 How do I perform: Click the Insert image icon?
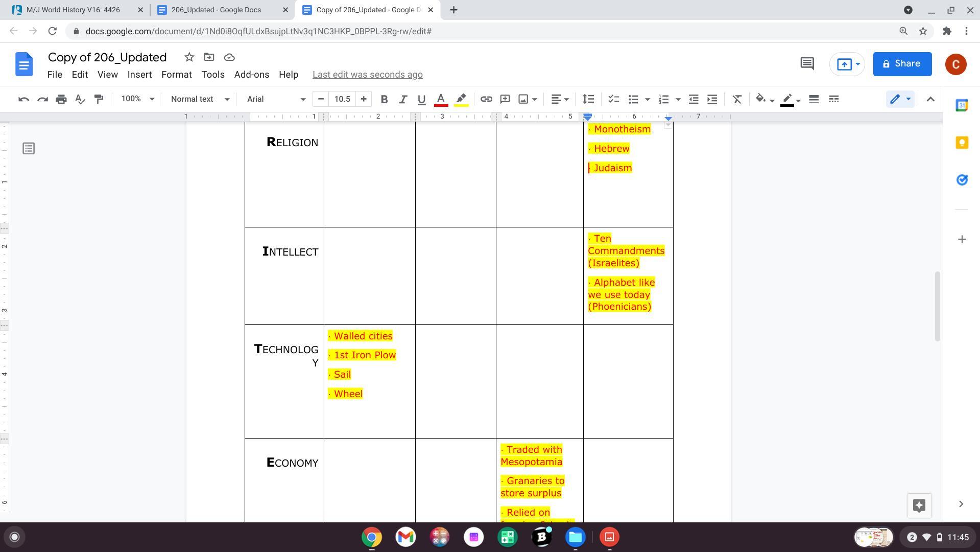(523, 99)
